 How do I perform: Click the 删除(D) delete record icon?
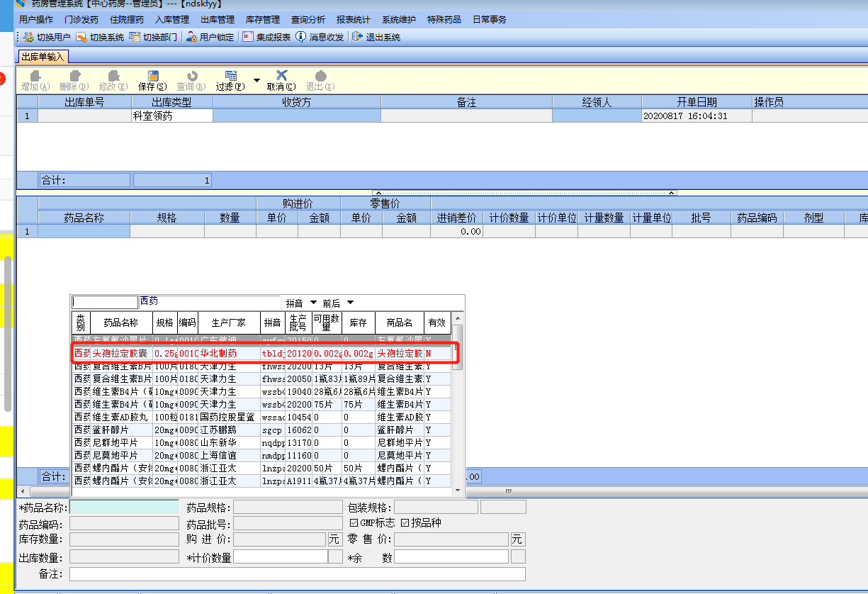[74, 76]
